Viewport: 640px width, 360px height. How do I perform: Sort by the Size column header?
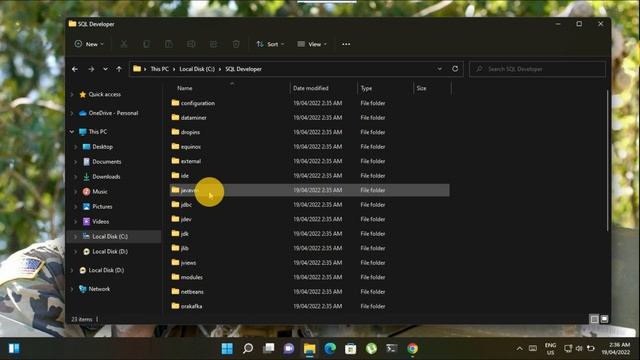tap(422, 88)
